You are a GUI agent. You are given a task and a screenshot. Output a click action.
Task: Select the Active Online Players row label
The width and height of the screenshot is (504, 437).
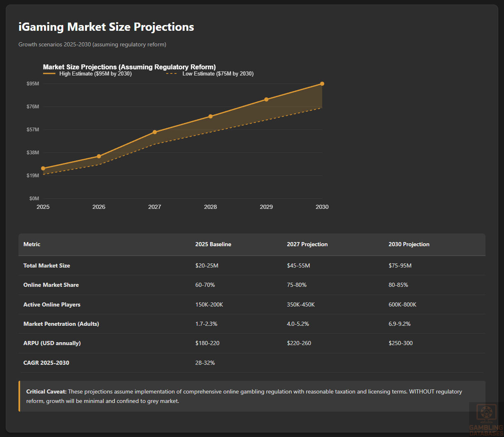click(52, 305)
